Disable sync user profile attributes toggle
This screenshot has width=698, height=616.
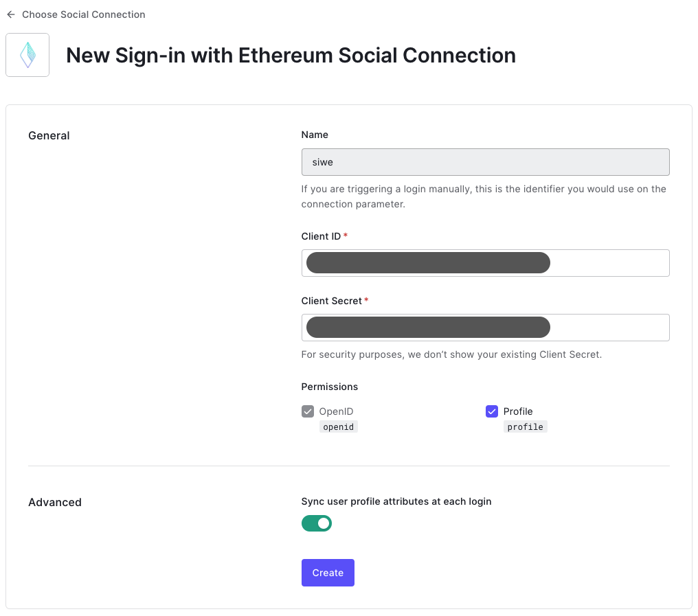(x=317, y=523)
